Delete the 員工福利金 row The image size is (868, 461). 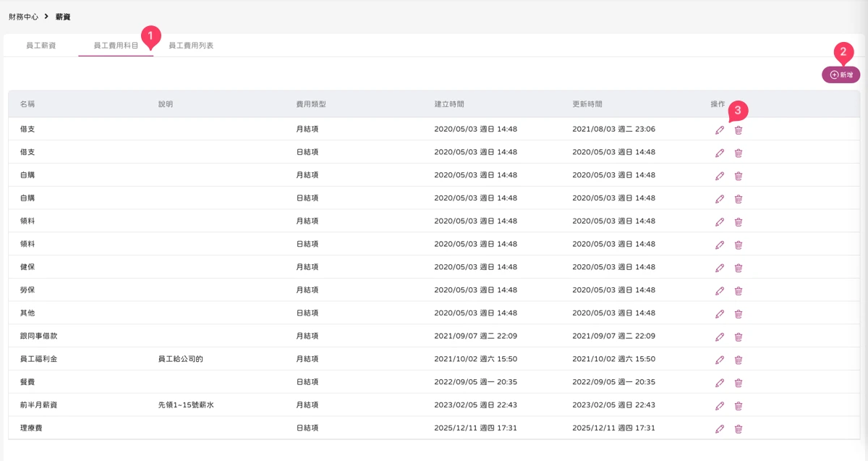point(739,360)
